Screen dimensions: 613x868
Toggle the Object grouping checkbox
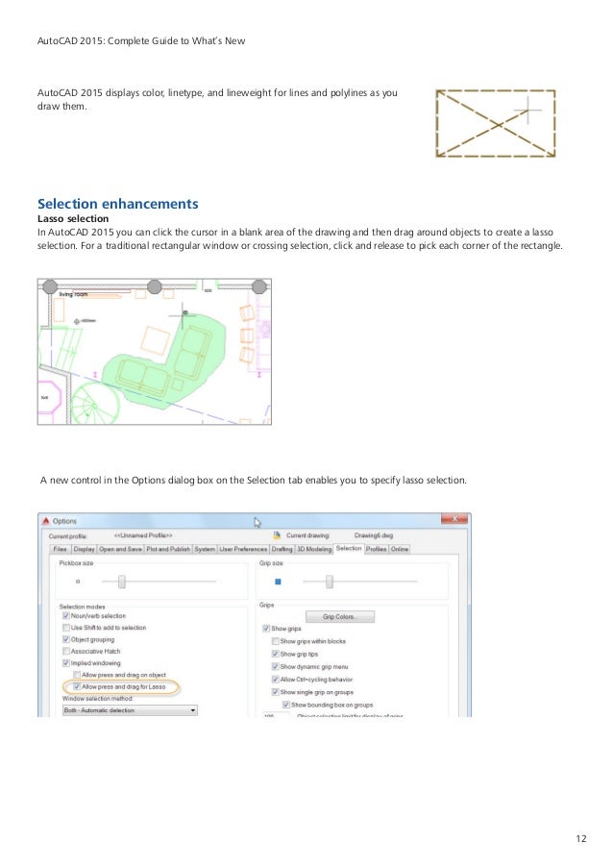click(66, 639)
